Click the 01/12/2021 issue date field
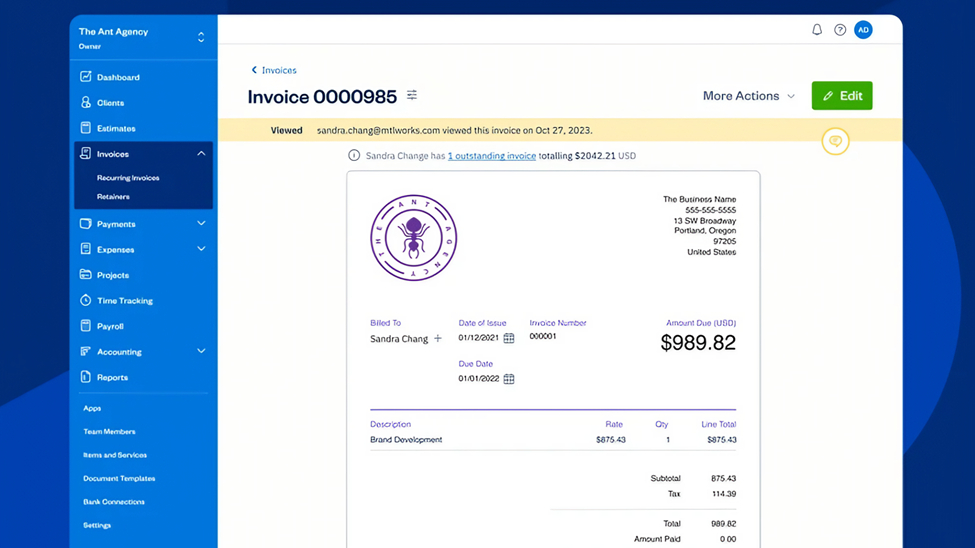Image resolution: width=975 pixels, height=548 pixels. coord(478,338)
